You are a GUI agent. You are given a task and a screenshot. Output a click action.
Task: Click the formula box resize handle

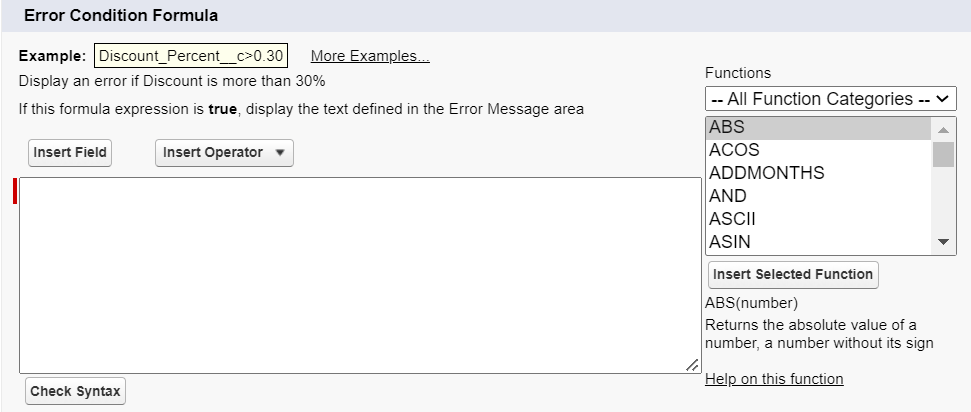tap(693, 366)
